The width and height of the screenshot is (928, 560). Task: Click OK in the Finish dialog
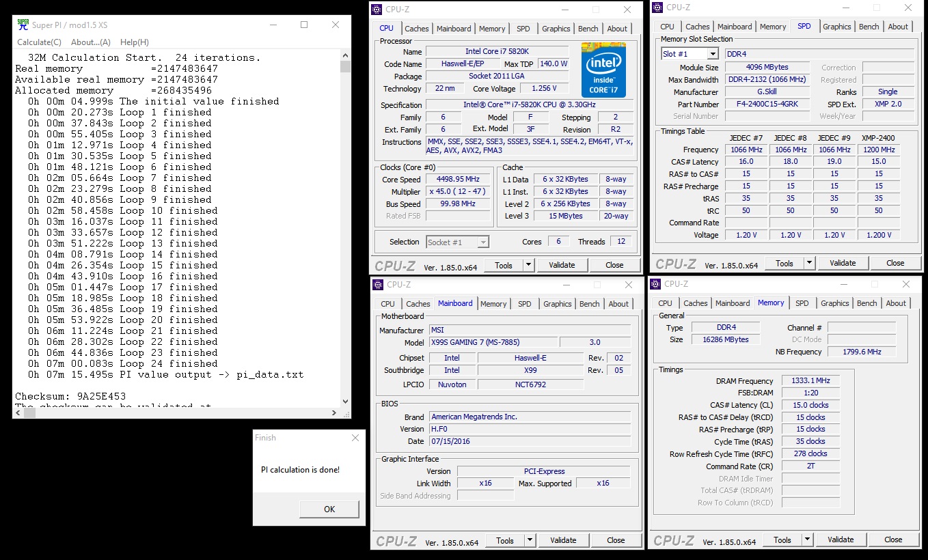point(329,509)
